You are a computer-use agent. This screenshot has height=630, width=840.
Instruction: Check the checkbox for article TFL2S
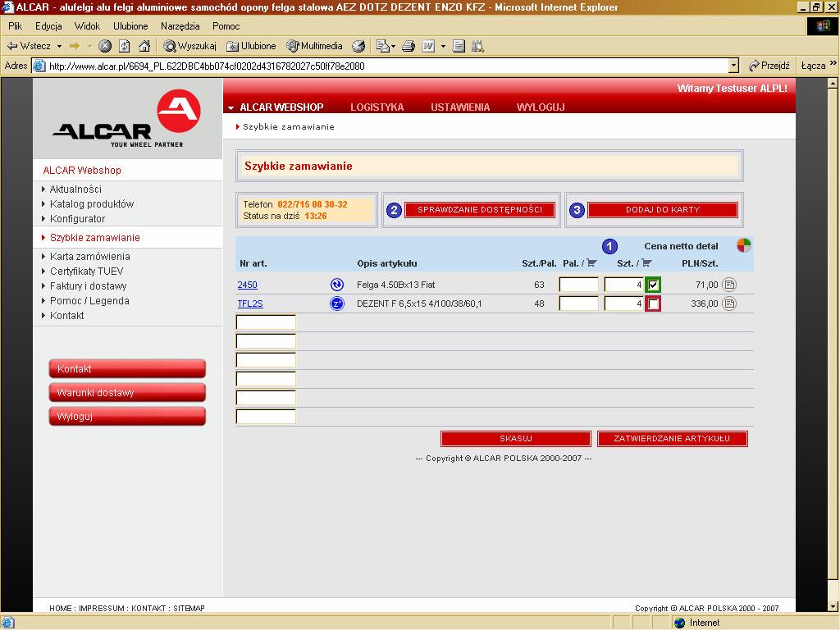click(653, 304)
